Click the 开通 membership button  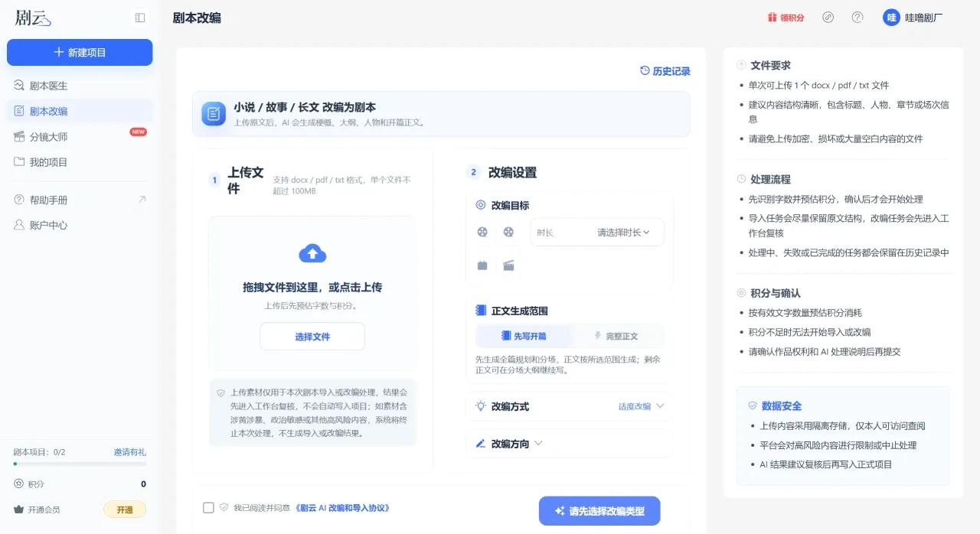(x=125, y=510)
